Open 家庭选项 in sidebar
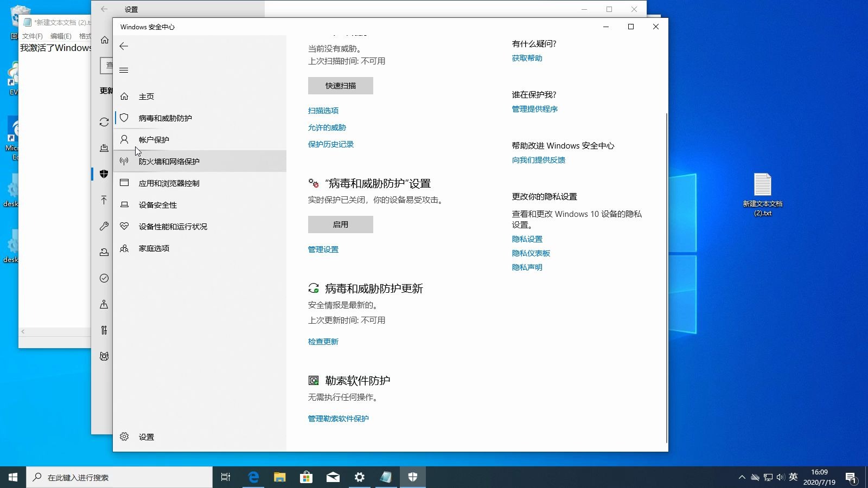868x488 pixels. tap(200, 248)
